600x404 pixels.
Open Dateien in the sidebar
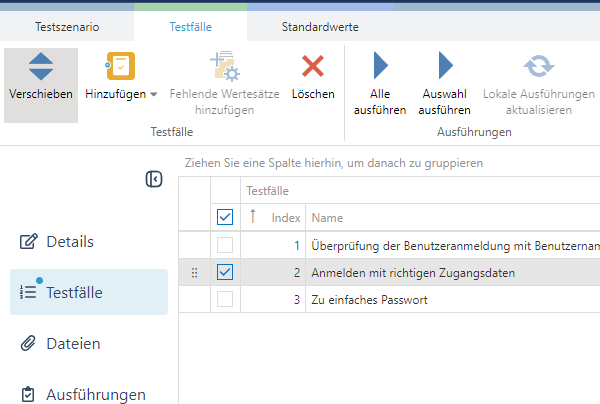[x=73, y=343]
